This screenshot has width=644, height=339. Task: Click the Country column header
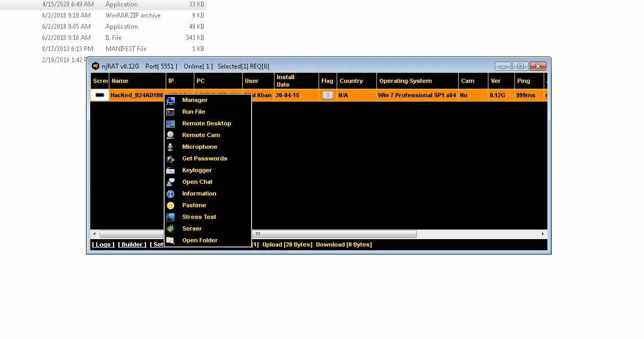pos(351,81)
